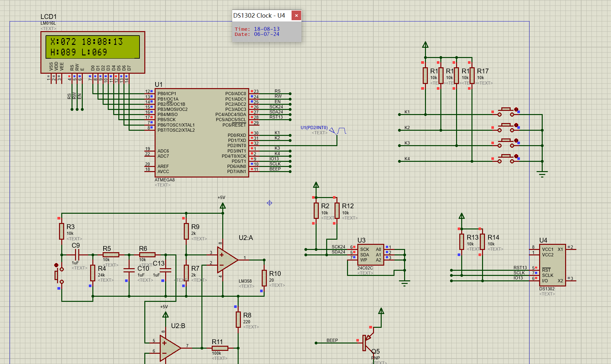Select resistor R4 24k
The width and height of the screenshot is (611, 364).
click(93, 273)
